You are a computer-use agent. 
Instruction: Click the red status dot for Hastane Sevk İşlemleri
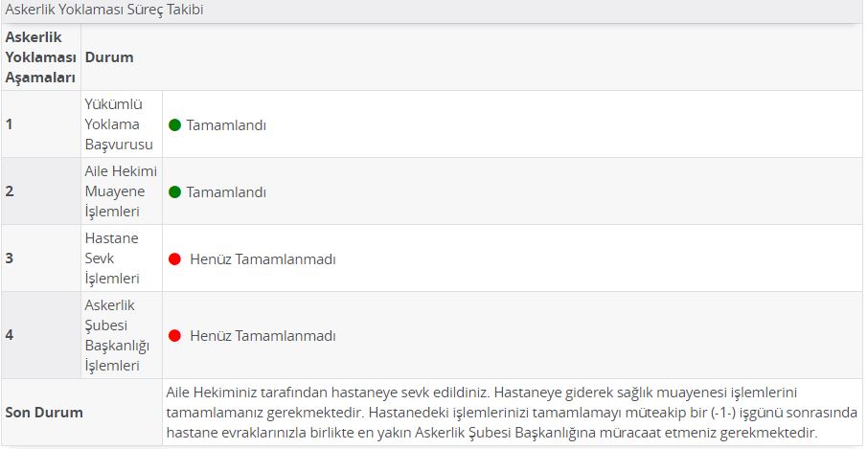(x=175, y=258)
